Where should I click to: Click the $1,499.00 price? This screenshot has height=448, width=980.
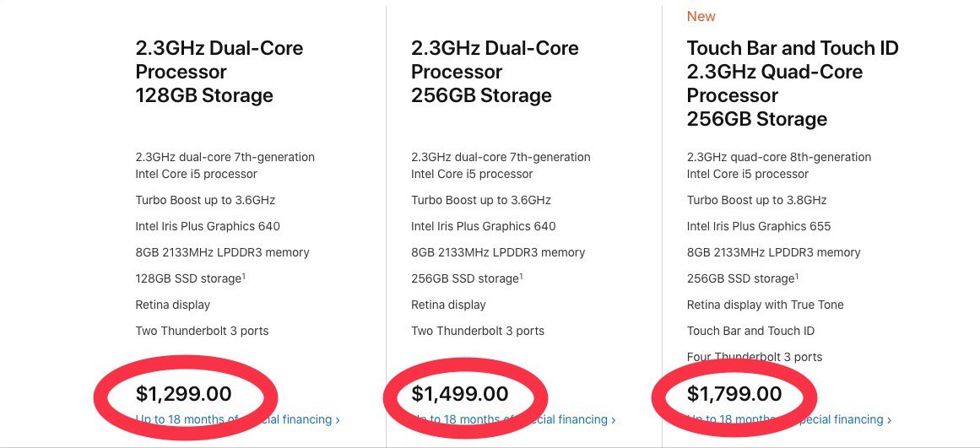[460, 394]
